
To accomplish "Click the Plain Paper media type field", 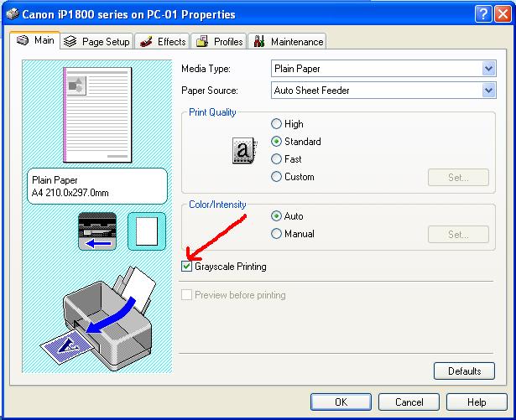I will pos(383,69).
